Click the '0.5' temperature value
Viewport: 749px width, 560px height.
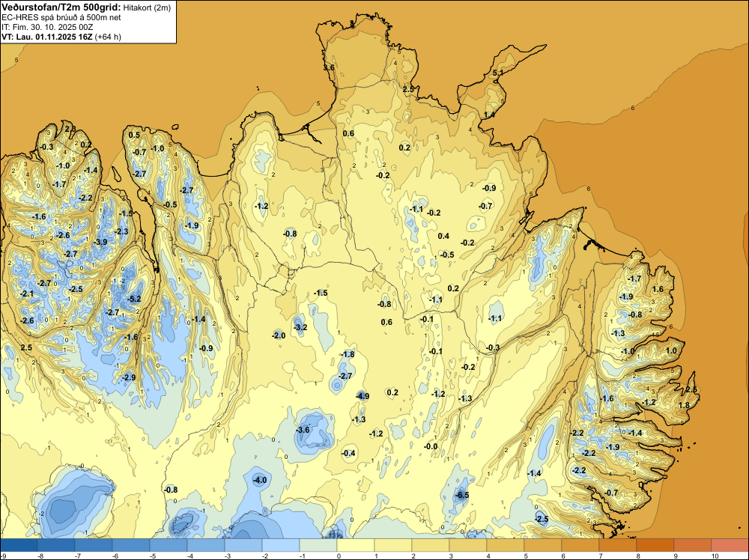(x=134, y=135)
